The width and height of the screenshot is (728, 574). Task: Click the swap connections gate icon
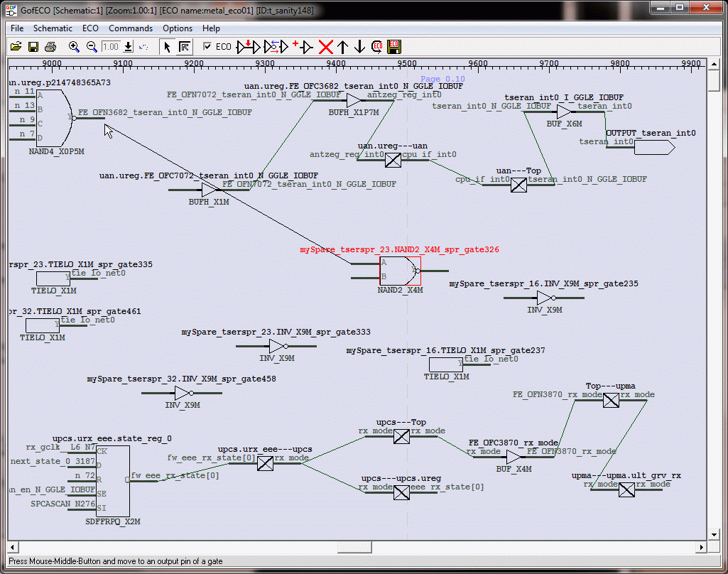276,47
